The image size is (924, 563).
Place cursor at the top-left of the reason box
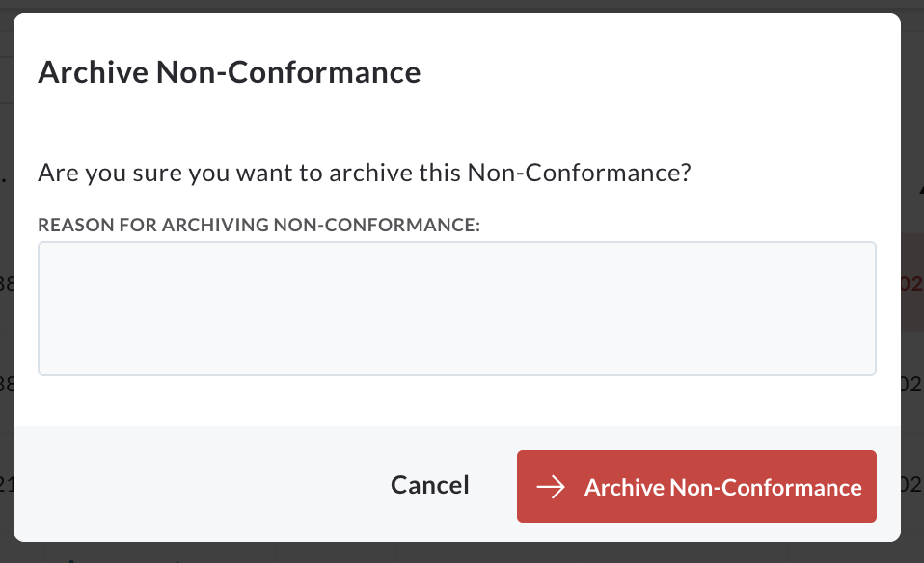47,251
